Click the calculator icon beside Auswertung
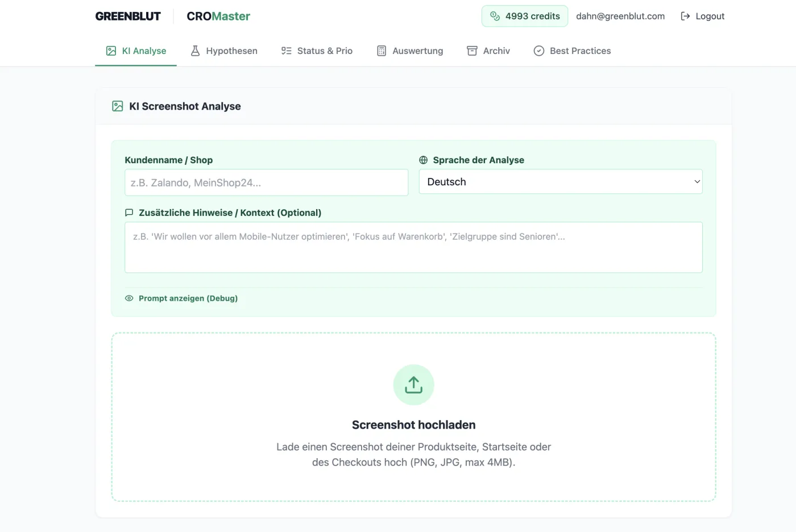 [x=382, y=51]
